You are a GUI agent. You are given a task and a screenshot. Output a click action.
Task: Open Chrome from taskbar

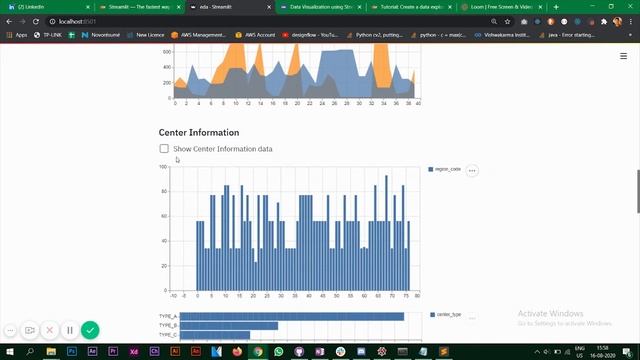[258, 351]
